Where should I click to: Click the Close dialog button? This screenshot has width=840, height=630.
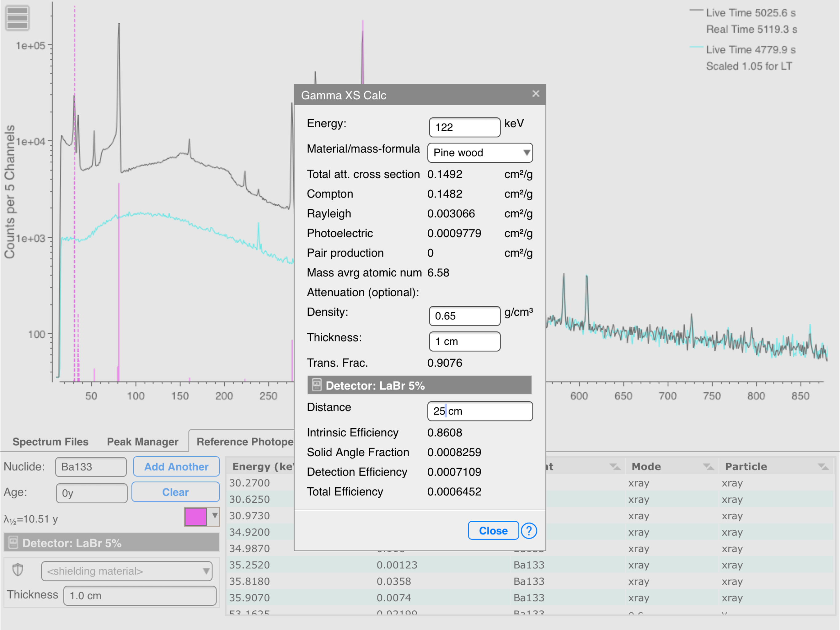pyautogui.click(x=493, y=530)
